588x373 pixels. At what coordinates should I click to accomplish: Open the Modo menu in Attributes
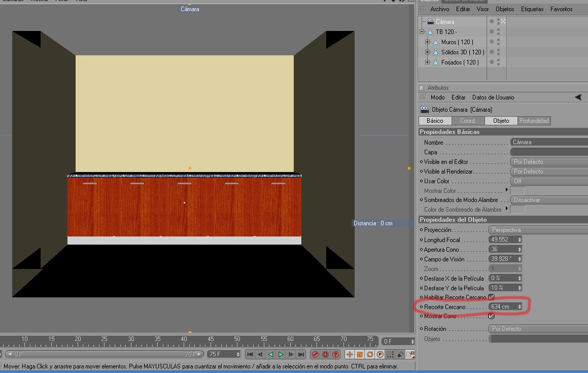438,97
